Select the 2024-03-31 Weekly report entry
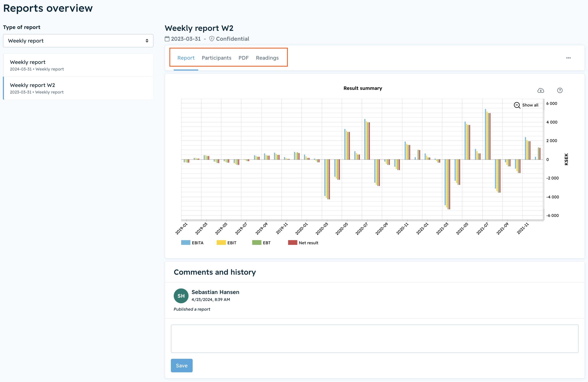This screenshot has width=588, height=382. point(78,65)
